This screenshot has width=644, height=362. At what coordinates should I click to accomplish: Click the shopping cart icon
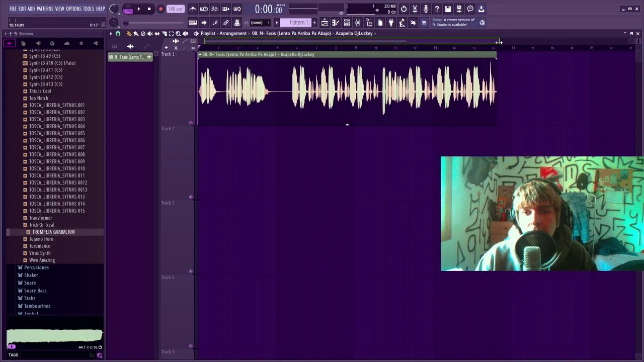point(424,23)
